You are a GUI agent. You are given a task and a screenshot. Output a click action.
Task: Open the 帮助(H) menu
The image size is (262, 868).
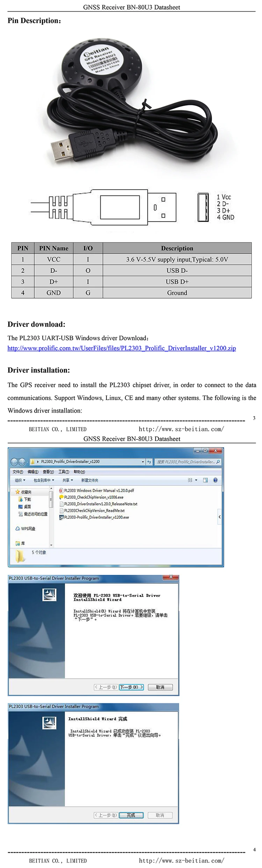[79, 472]
